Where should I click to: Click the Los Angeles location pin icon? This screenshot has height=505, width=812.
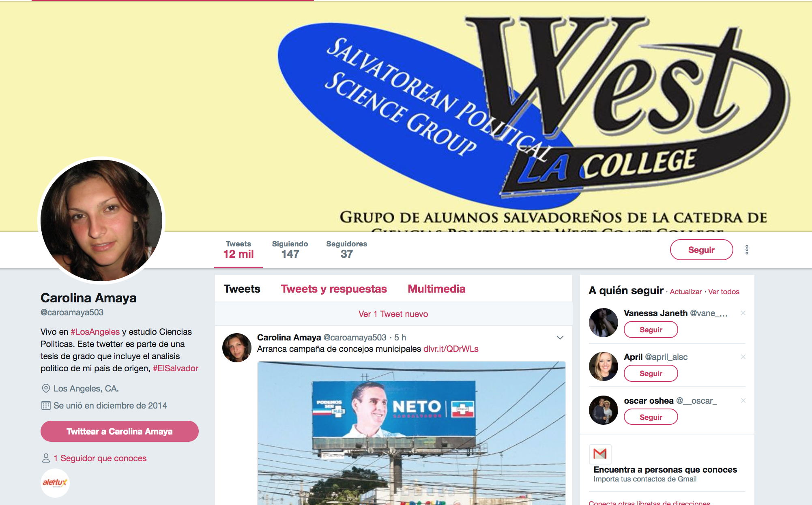point(46,388)
